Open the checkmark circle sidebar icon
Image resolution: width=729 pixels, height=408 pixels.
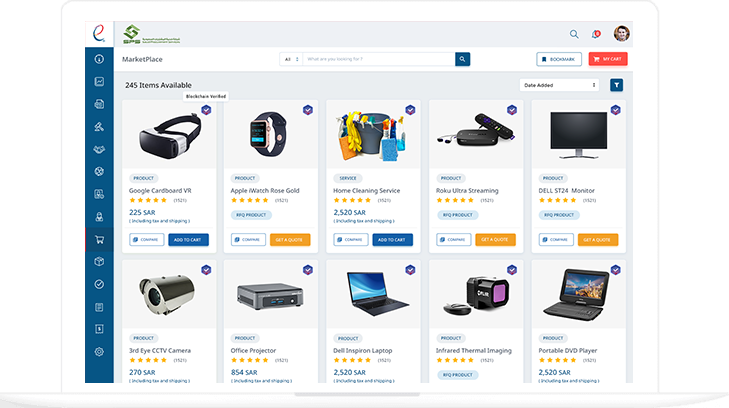pyautogui.click(x=99, y=284)
